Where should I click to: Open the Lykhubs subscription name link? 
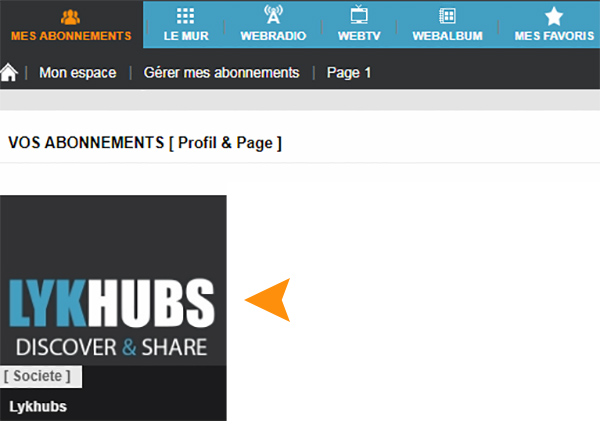pyautogui.click(x=38, y=406)
